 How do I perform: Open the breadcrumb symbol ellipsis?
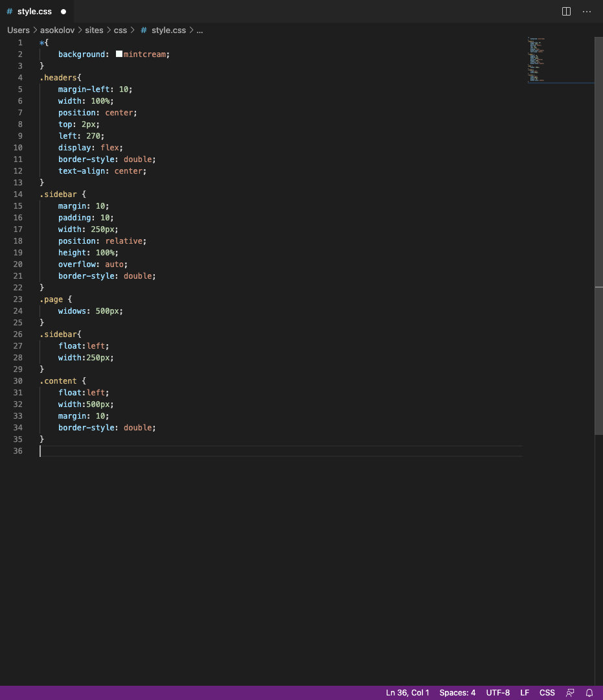(x=199, y=30)
